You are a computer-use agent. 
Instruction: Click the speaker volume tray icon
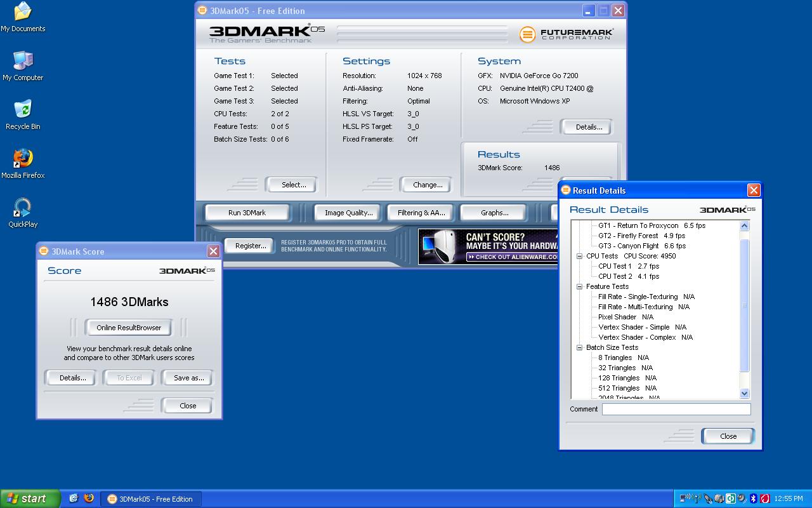point(742,498)
